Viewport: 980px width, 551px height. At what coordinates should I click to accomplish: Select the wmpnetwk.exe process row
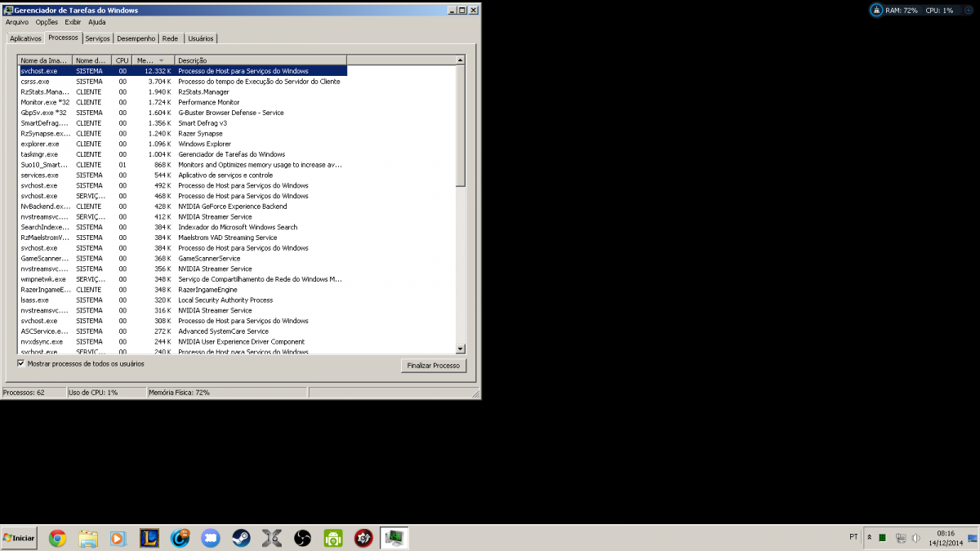[183, 279]
